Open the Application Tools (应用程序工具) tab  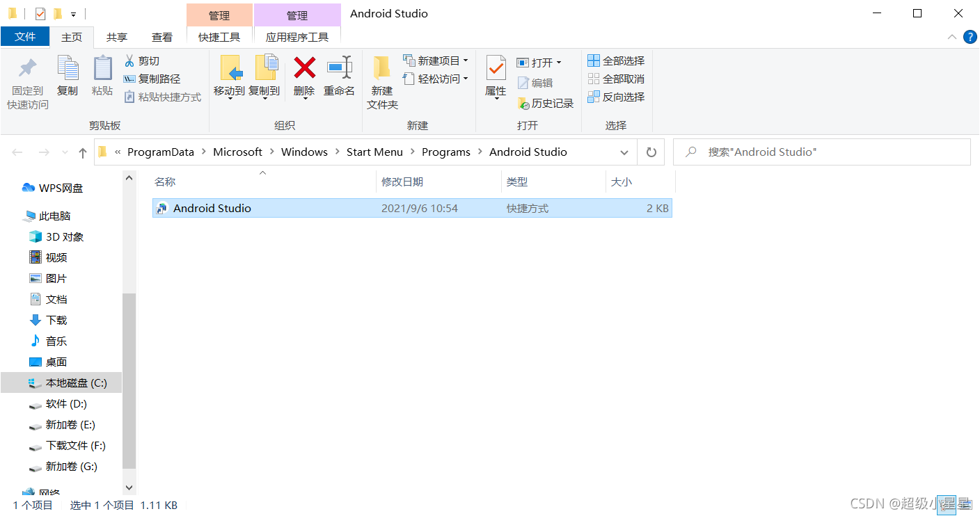click(297, 38)
